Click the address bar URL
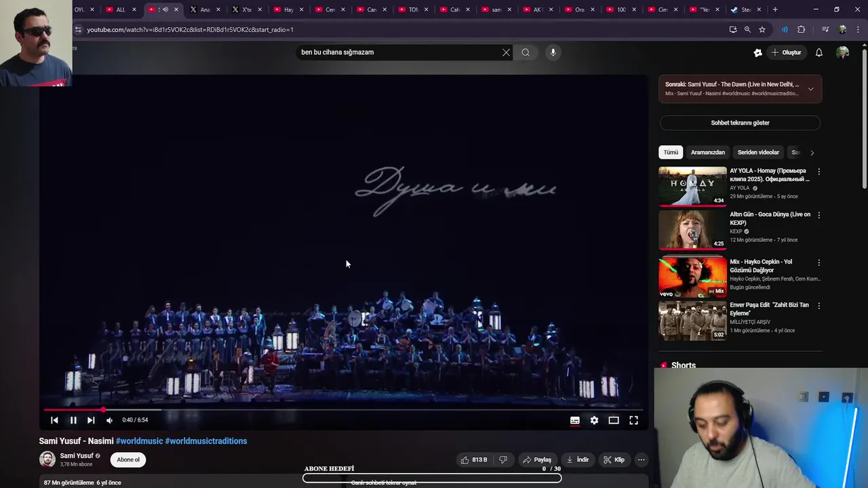Viewport: 868px width, 488px height. click(x=190, y=30)
